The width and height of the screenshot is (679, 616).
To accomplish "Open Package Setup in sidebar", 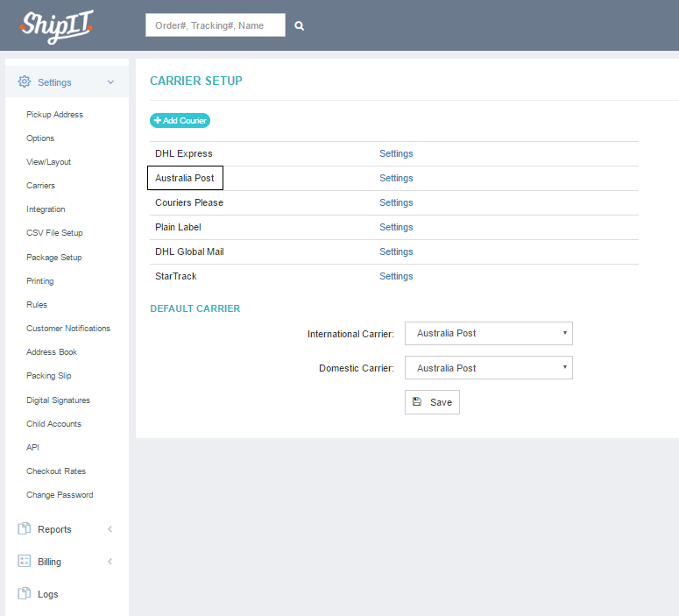I will pos(54,258).
